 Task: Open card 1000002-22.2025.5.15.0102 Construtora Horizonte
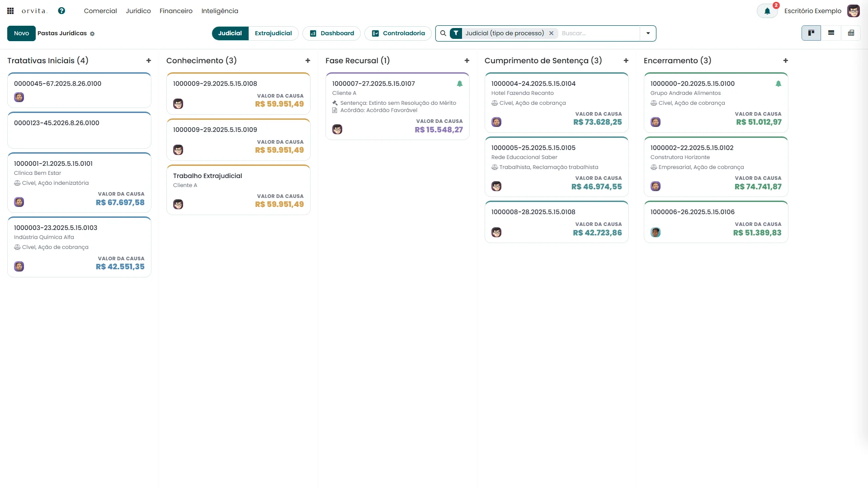pyautogui.click(x=716, y=167)
